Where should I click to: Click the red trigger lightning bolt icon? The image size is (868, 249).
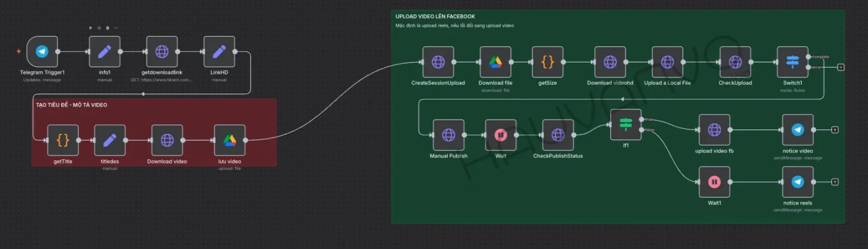19,51
